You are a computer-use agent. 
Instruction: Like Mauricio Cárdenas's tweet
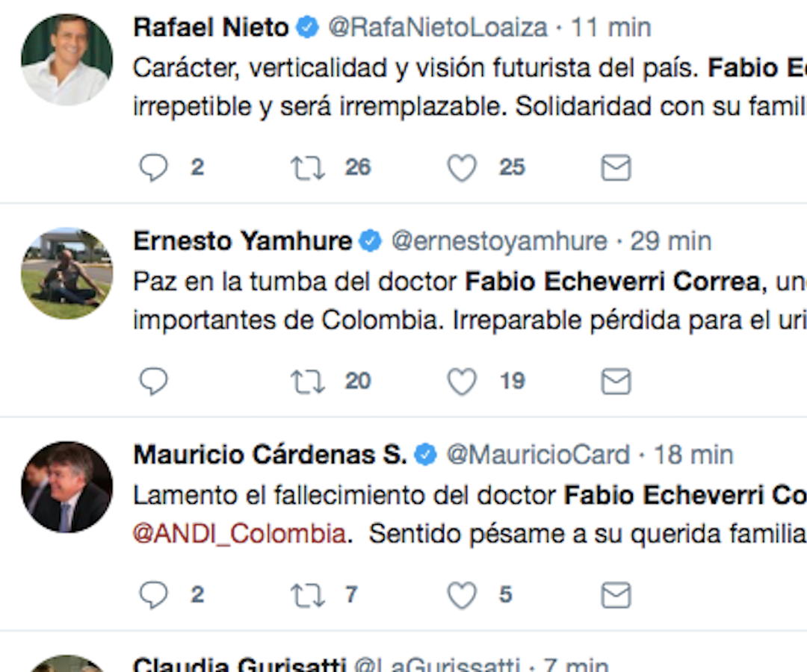click(x=462, y=595)
